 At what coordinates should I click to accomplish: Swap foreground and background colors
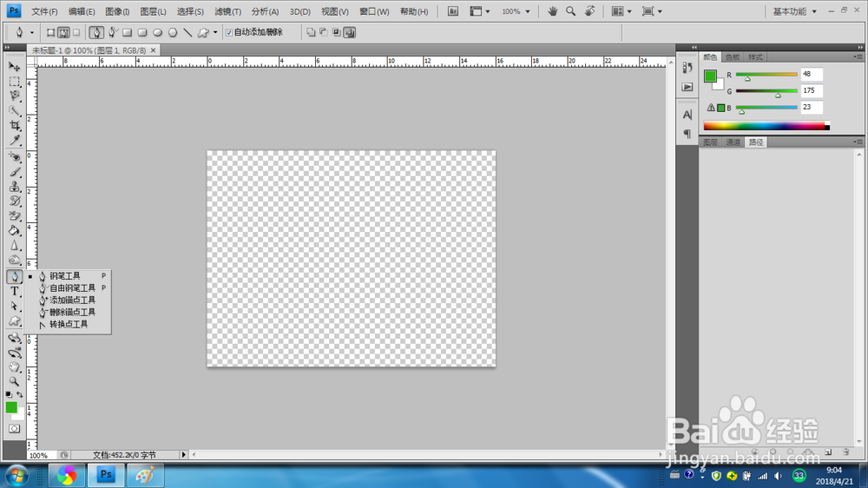pyautogui.click(x=19, y=394)
